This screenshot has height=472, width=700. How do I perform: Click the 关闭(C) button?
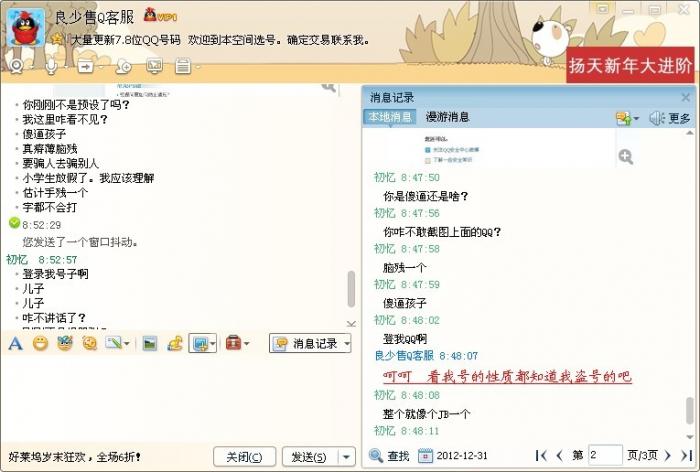pos(244,457)
